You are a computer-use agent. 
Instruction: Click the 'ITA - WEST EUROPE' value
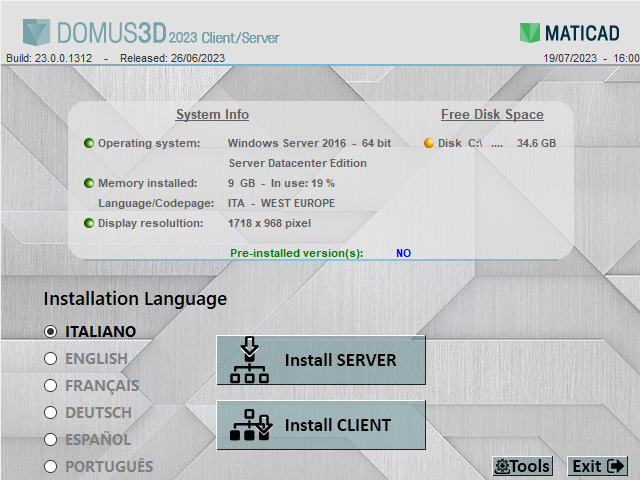coord(281,203)
